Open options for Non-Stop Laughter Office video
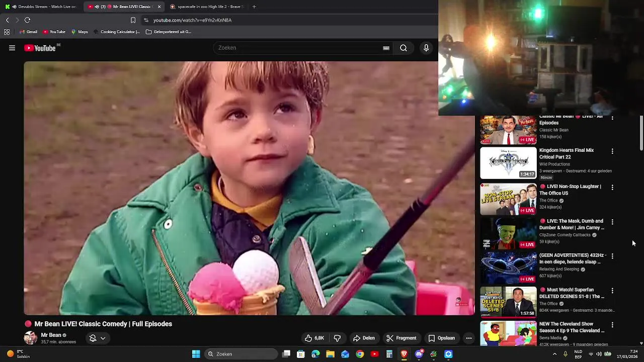The image size is (644, 362). [612, 187]
